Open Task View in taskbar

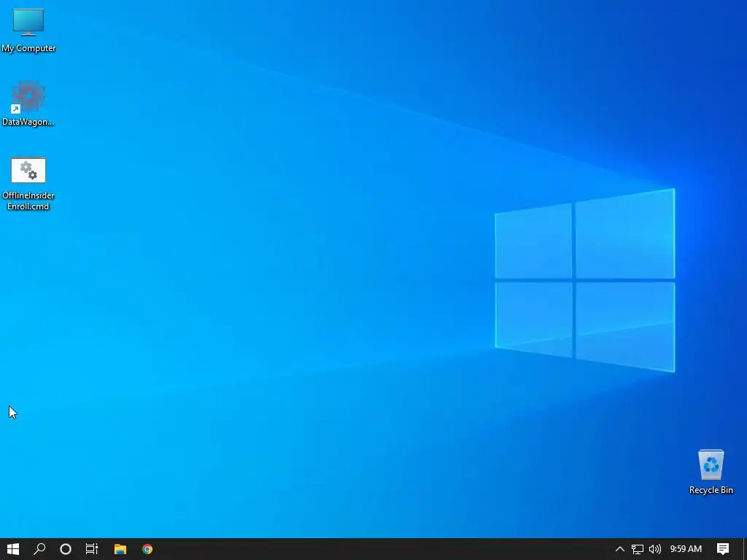point(91,549)
